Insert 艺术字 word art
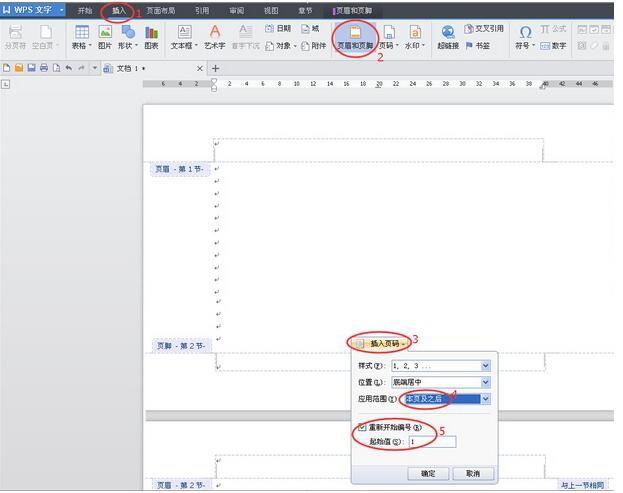Viewport: 623px width, 493px height. (215, 37)
